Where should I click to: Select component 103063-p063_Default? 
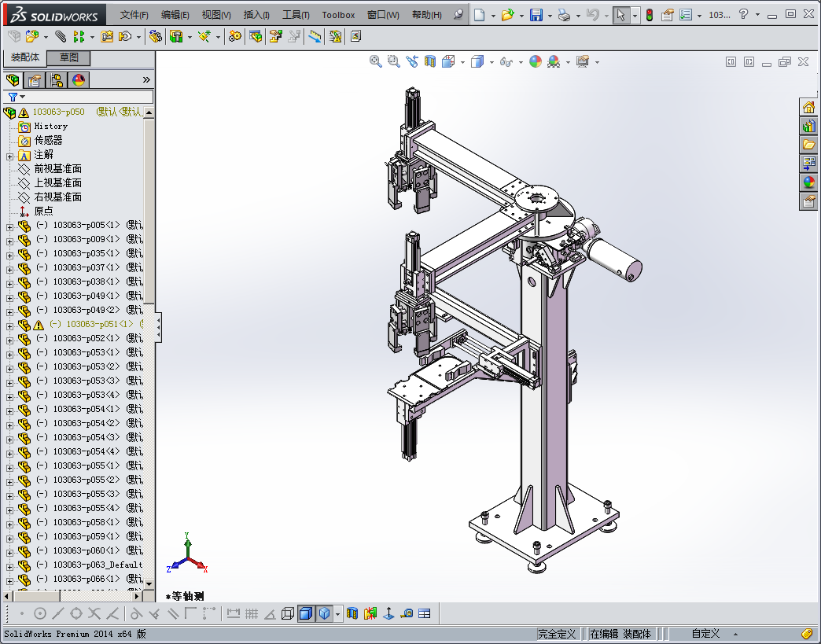point(98,565)
